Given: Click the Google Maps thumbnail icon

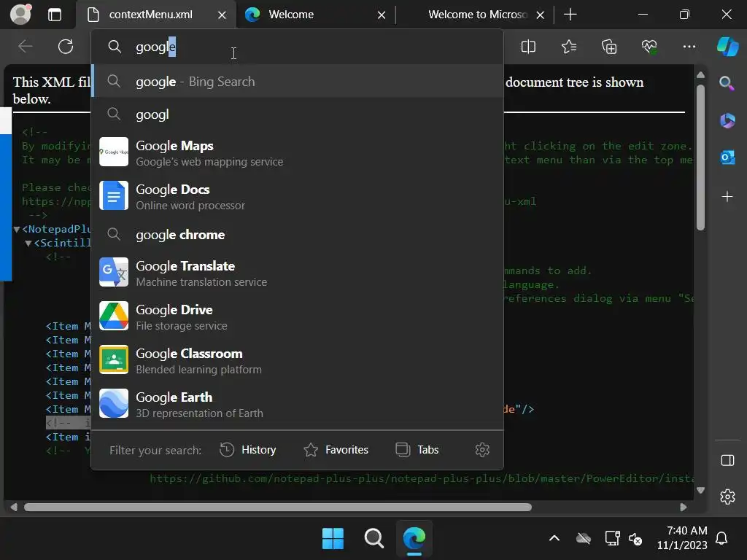Looking at the screenshot, I should tap(114, 152).
